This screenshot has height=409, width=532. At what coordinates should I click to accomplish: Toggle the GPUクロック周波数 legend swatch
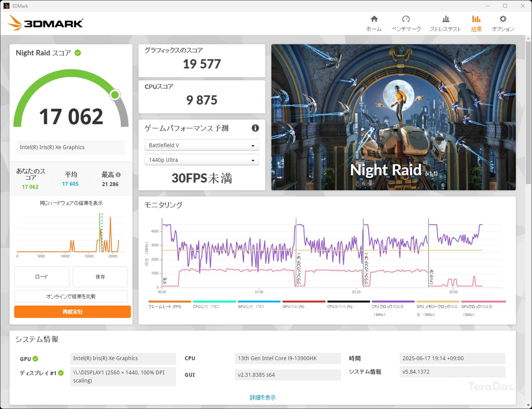coord(483,302)
